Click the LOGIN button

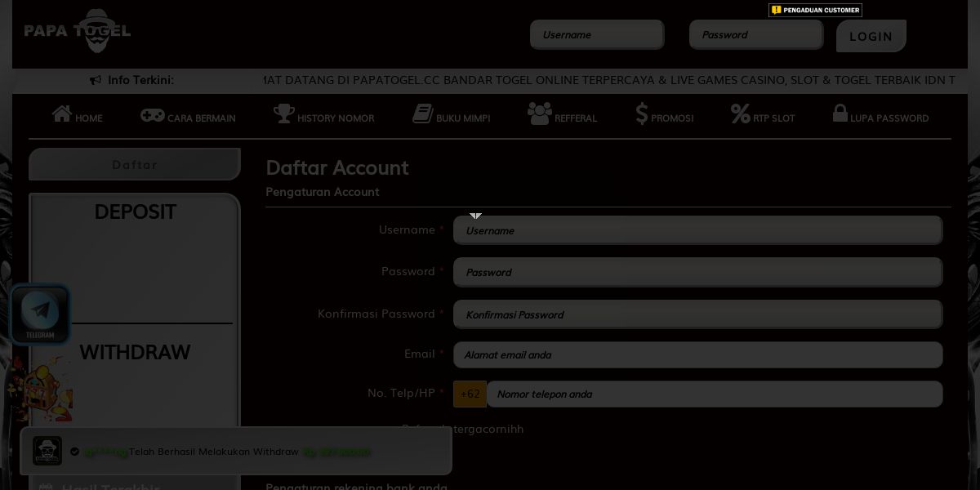[871, 36]
